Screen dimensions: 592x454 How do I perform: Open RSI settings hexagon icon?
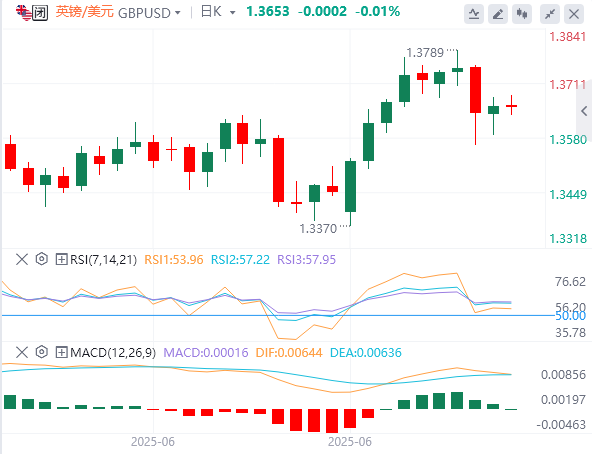pos(42,259)
